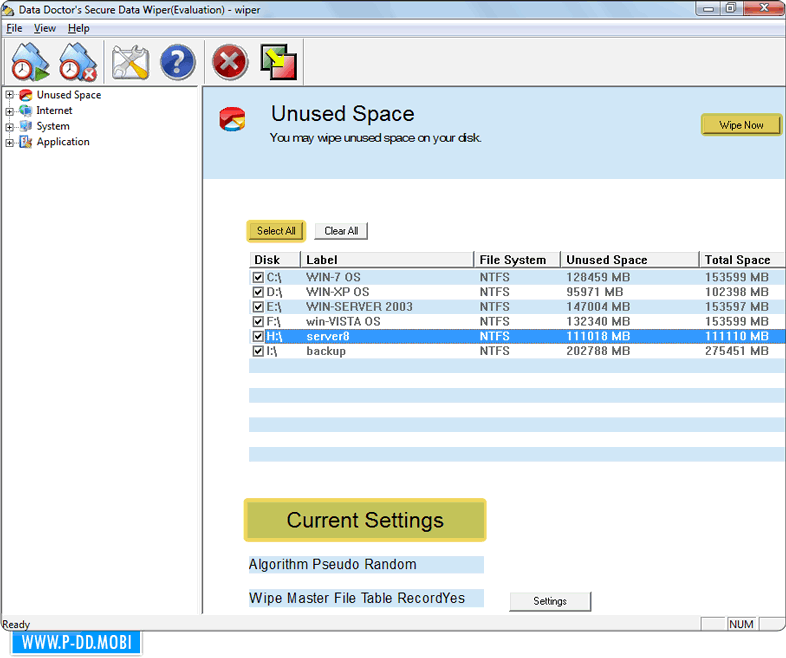Viewport: 786px width, 658px height.
Task: Expand the System tree node
Action: pyautogui.click(x=9, y=127)
